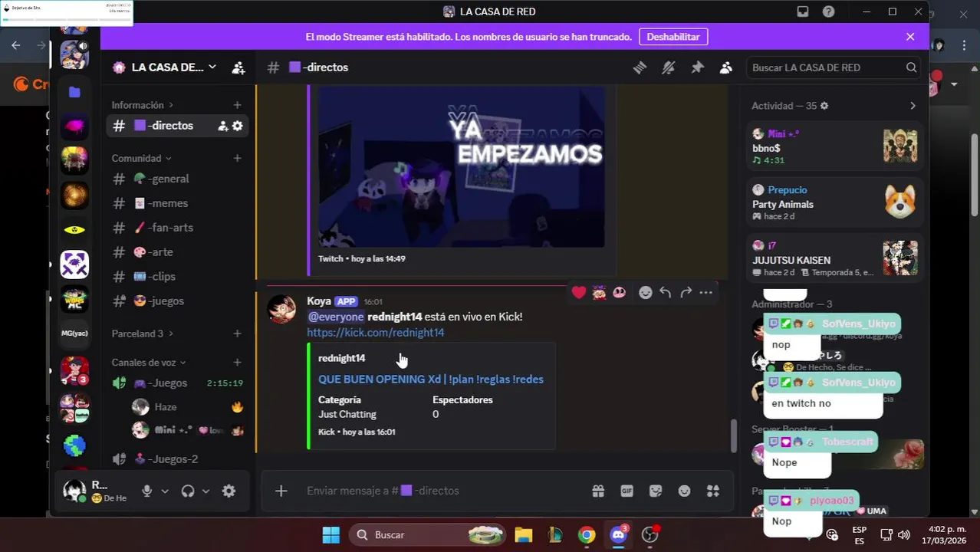The width and height of the screenshot is (980, 552).
Task: Open the -general channel
Action: (177, 179)
